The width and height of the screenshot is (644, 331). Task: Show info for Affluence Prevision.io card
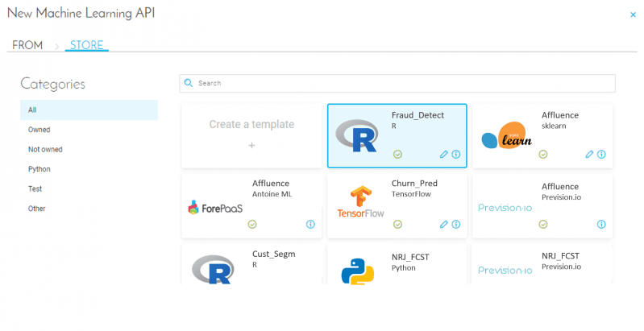(601, 224)
